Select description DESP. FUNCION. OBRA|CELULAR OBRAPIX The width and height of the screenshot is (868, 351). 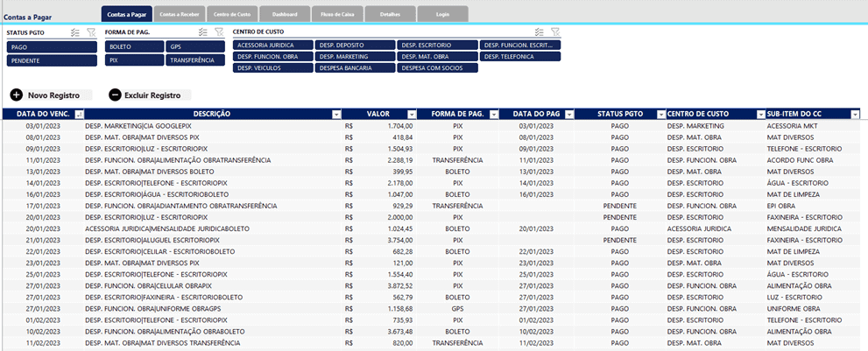pyautogui.click(x=213, y=285)
